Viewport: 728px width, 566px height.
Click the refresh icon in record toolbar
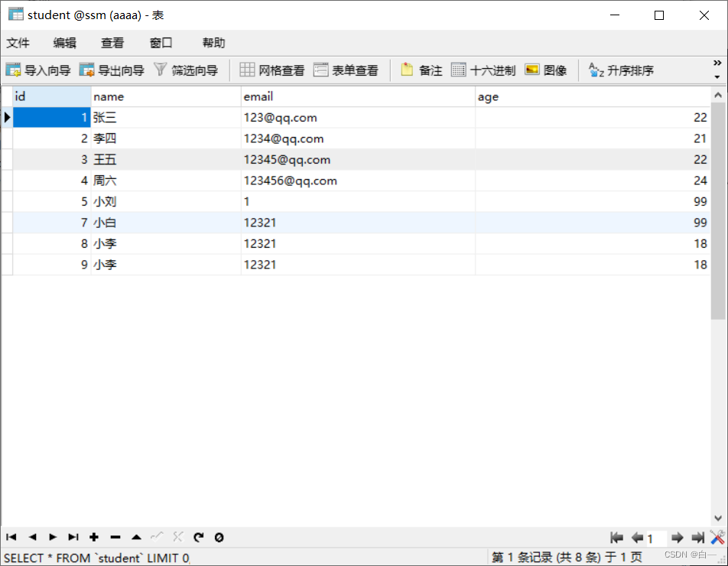coord(199,537)
